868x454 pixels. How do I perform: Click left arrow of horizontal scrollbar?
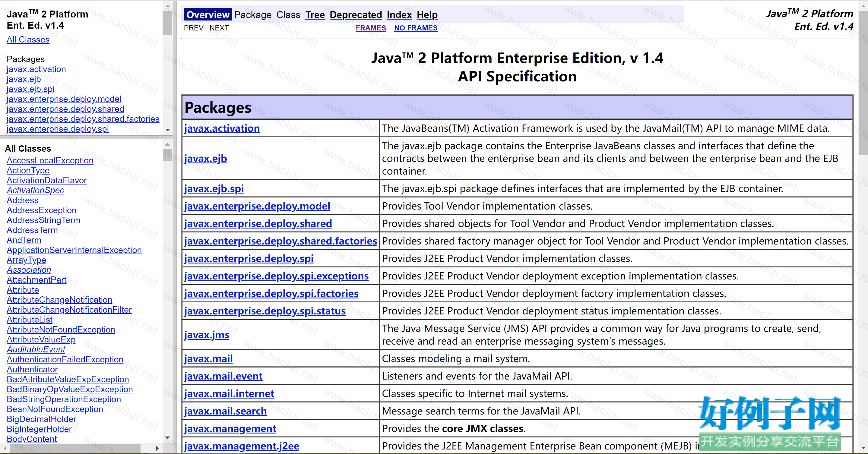coord(5,448)
